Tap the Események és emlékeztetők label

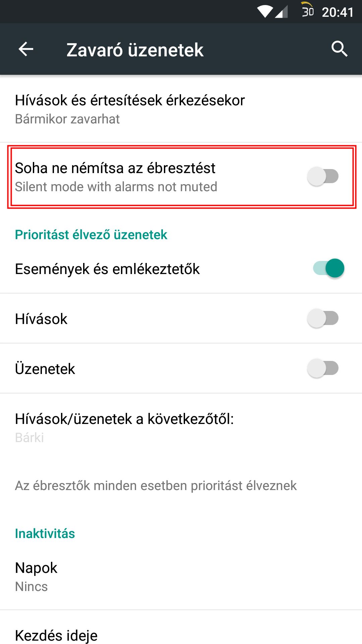click(x=107, y=269)
